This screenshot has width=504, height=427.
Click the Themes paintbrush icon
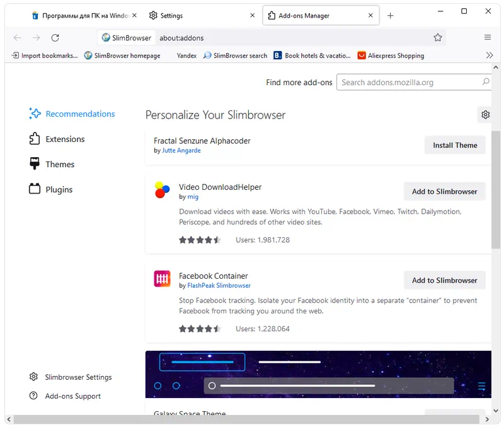tap(35, 163)
